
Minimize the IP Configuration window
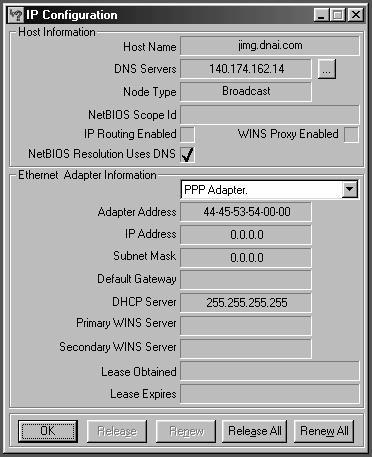tap(321, 15)
